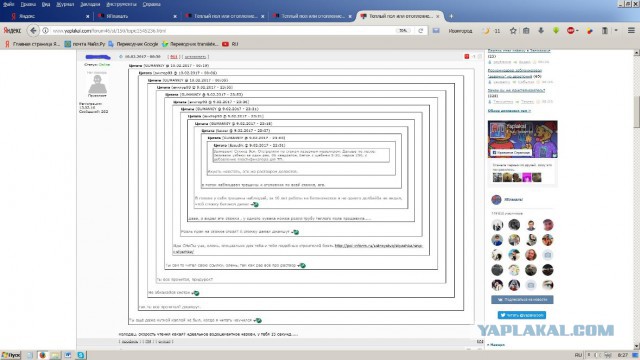Open Firefox from the taskbar quick launch
The image size is (640, 360).
click(42, 355)
